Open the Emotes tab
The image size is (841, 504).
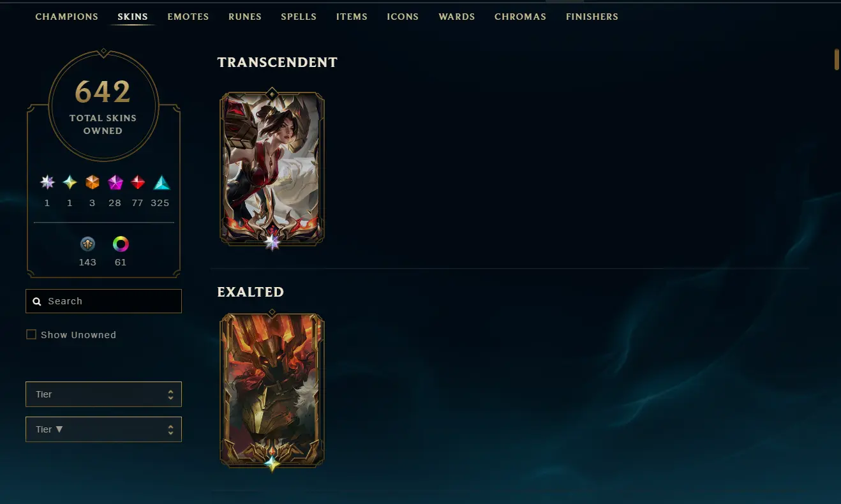pyautogui.click(x=188, y=17)
